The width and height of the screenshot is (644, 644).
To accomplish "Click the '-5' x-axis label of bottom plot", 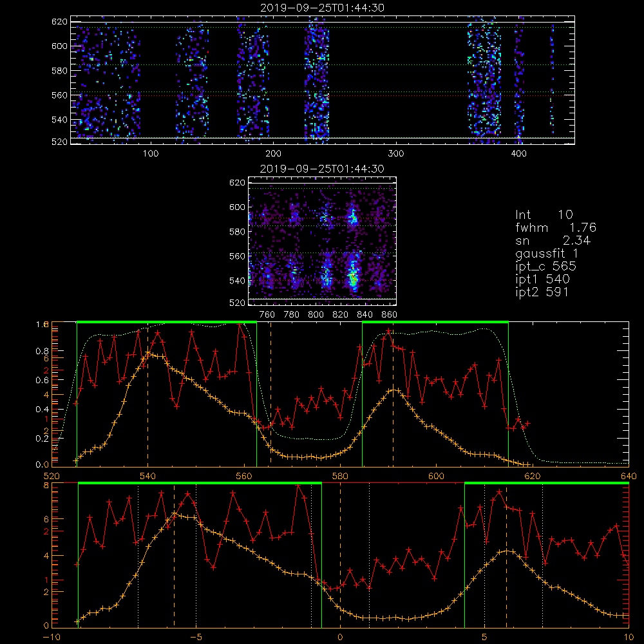I will pos(196,638).
